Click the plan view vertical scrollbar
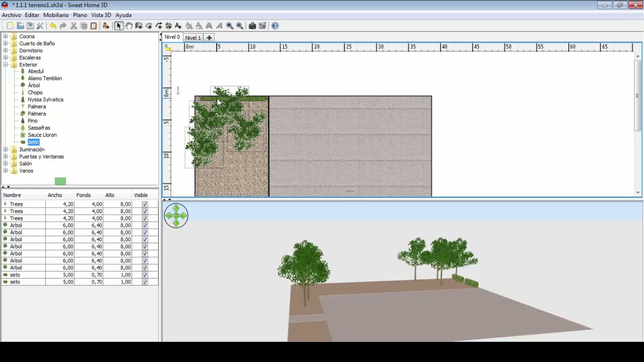This screenshot has height=362, width=644. tap(638, 96)
